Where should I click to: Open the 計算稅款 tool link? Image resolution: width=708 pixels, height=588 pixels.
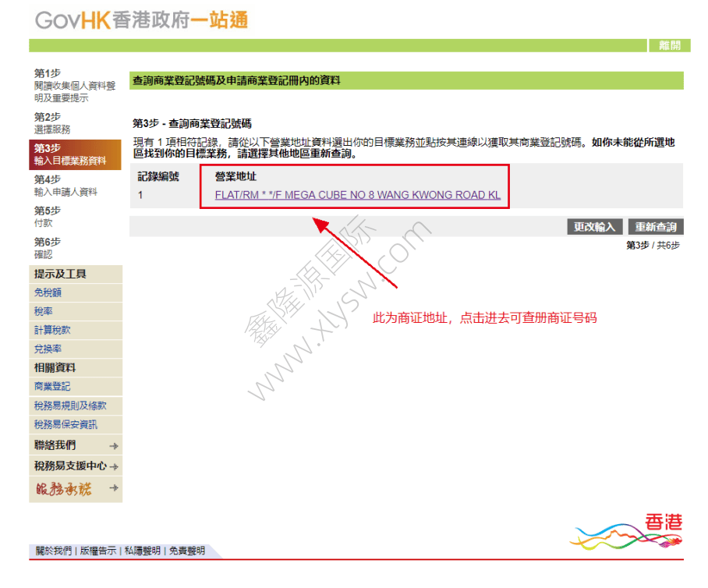coord(52,331)
